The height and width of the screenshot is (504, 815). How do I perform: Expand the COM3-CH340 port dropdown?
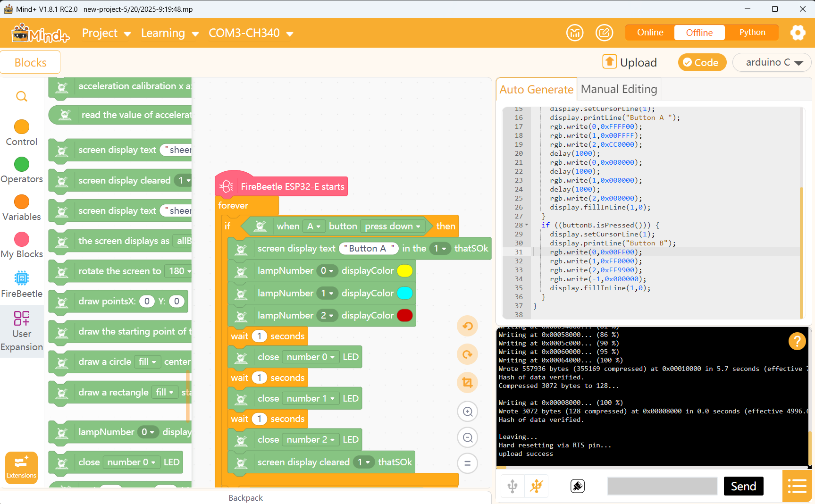pyautogui.click(x=251, y=33)
